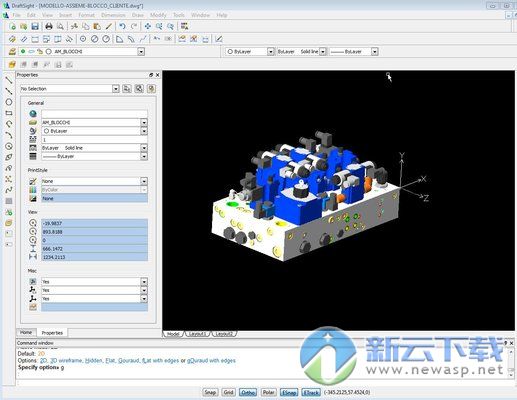Click the command line showing Specify option
This screenshot has width=517, height=400.
click(41, 367)
